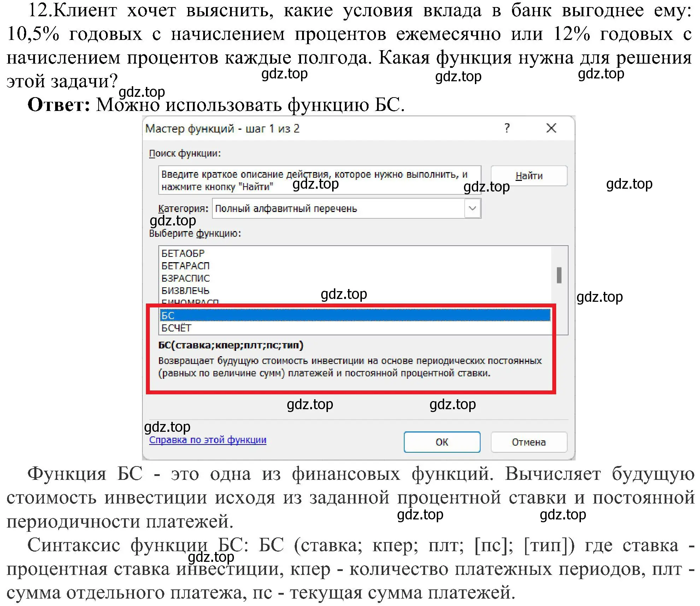Click the function search description field

[320, 180]
